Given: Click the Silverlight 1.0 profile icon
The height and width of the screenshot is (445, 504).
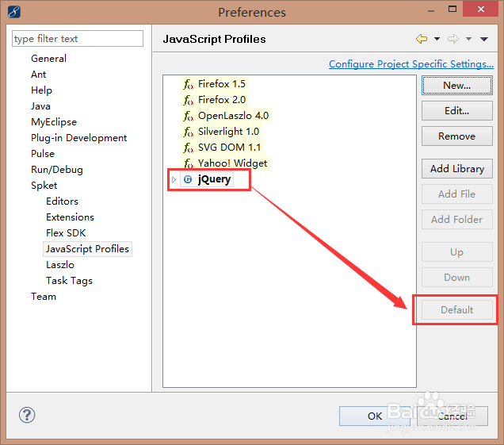Looking at the screenshot, I should pyautogui.click(x=189, y=132).
